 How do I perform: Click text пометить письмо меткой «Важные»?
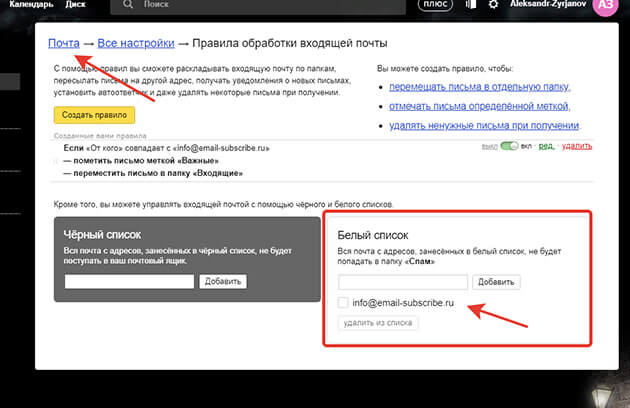pos(141,161)
